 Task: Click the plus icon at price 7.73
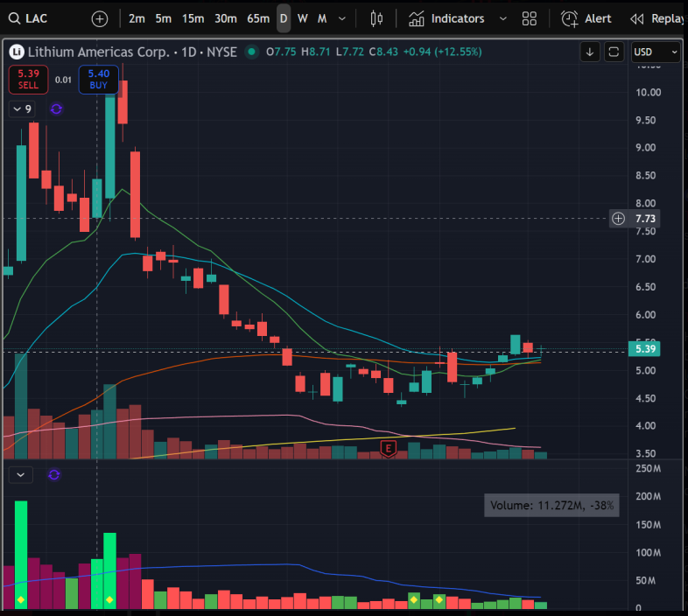click(x=618, y=219)
